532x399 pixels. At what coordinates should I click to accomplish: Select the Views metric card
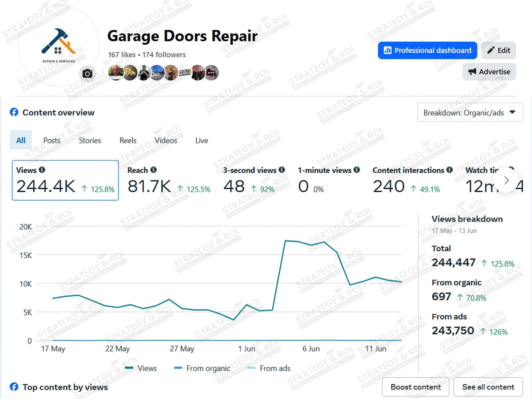coord(65,180)
